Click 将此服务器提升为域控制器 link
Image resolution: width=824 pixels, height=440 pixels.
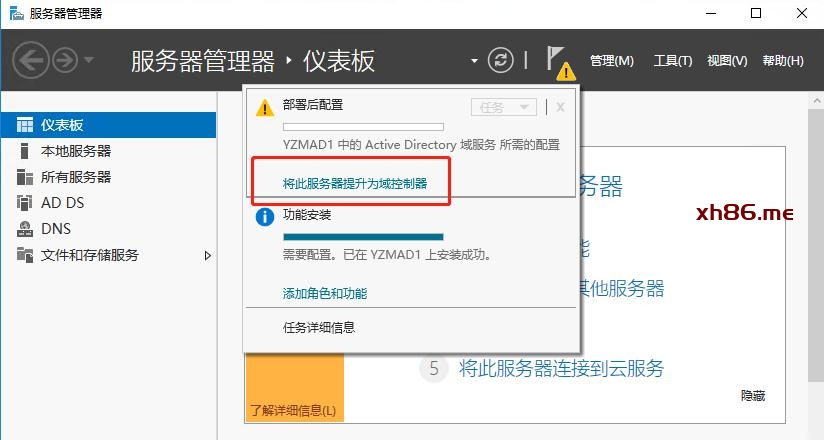(355, 184)
